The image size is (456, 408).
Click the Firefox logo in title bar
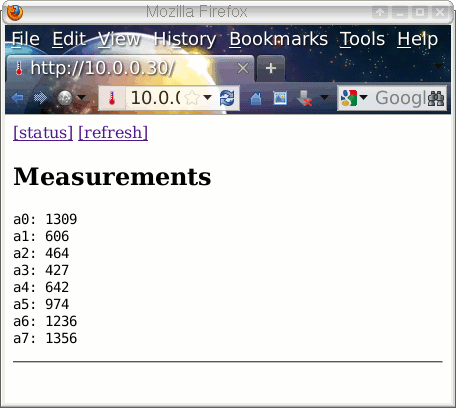click(x=15, y=13)
